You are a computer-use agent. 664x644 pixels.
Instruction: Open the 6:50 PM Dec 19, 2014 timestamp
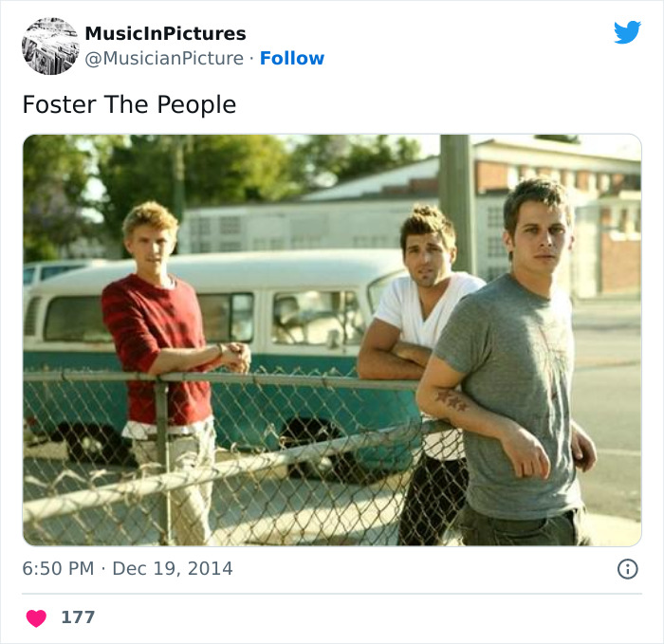(x=127, y=568)
